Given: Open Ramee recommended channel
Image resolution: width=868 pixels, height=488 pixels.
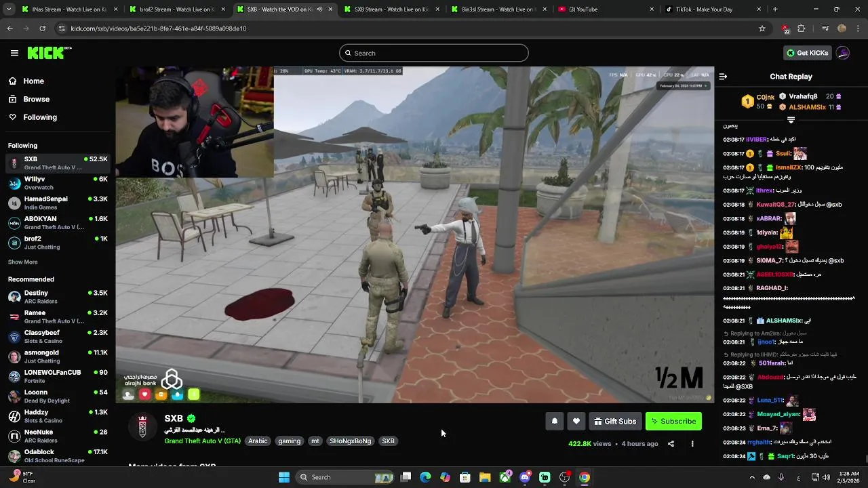Looking at the screenshot, I should point(58,317).
